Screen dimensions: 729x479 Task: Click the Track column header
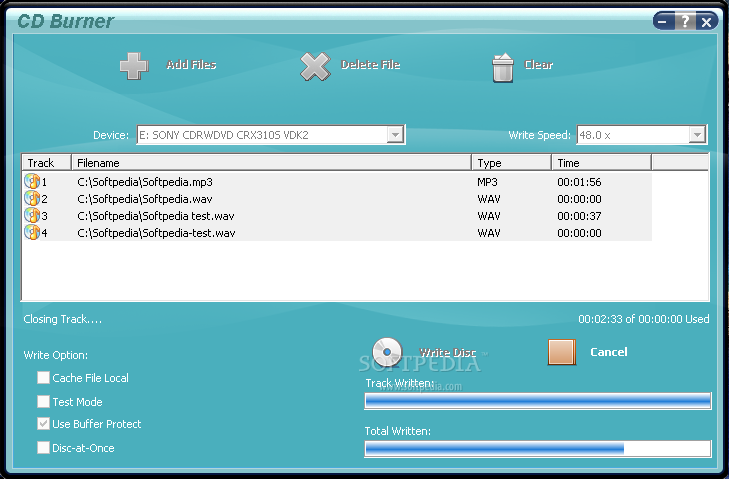coord(46,163)
